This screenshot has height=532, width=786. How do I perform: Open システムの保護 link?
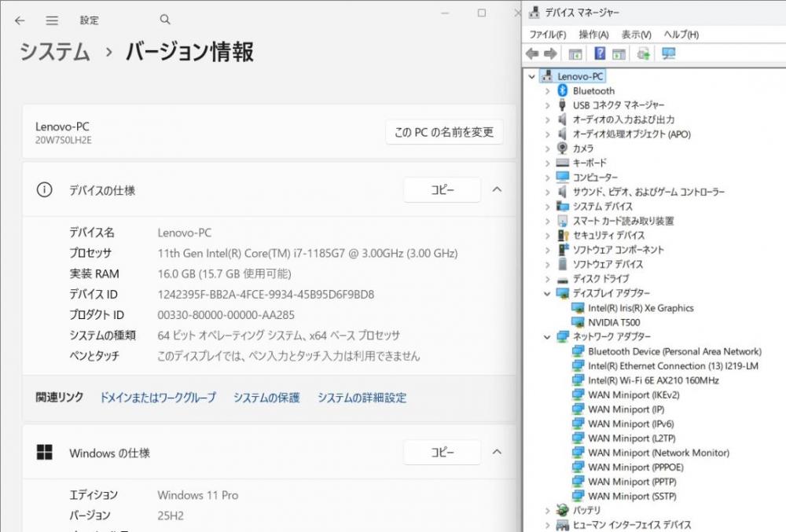tap(266, 398)
